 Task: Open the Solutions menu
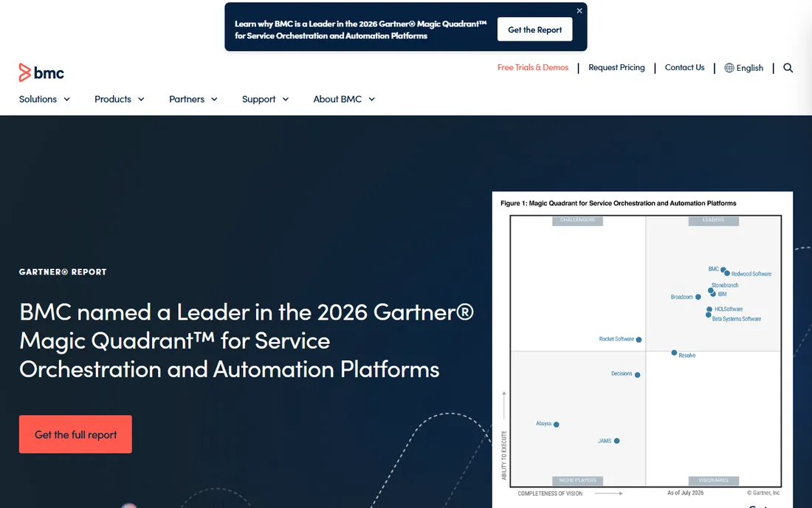38,99
